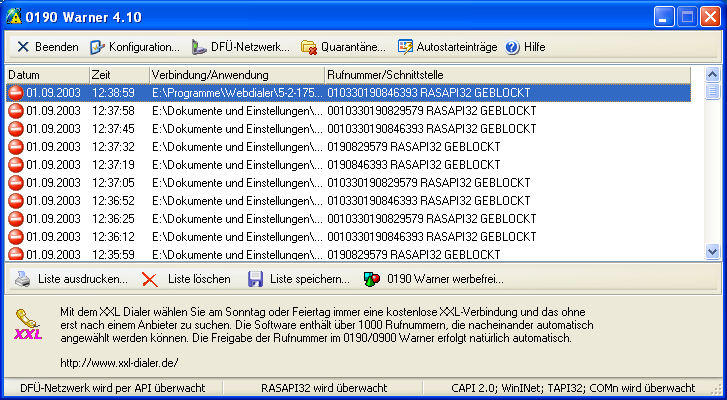Click 010330190846393 number at 12:36:52

pos(372,201)
